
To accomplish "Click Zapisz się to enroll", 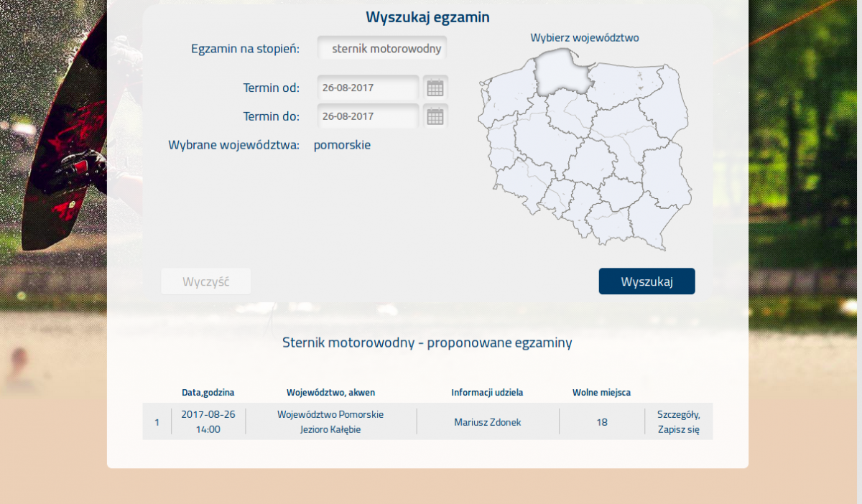I will (x=679, y=430).
